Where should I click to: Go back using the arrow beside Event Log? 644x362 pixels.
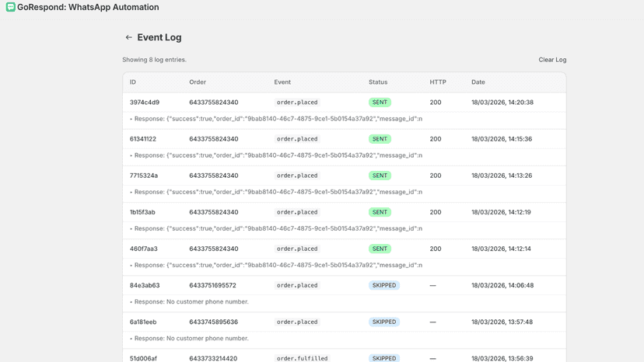click(128, 37)
